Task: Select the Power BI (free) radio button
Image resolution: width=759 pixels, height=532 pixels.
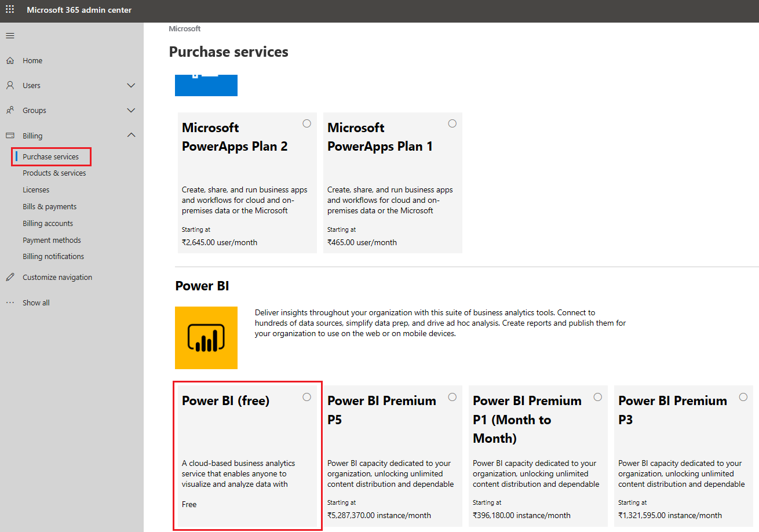Action: [x=306, y=397]
